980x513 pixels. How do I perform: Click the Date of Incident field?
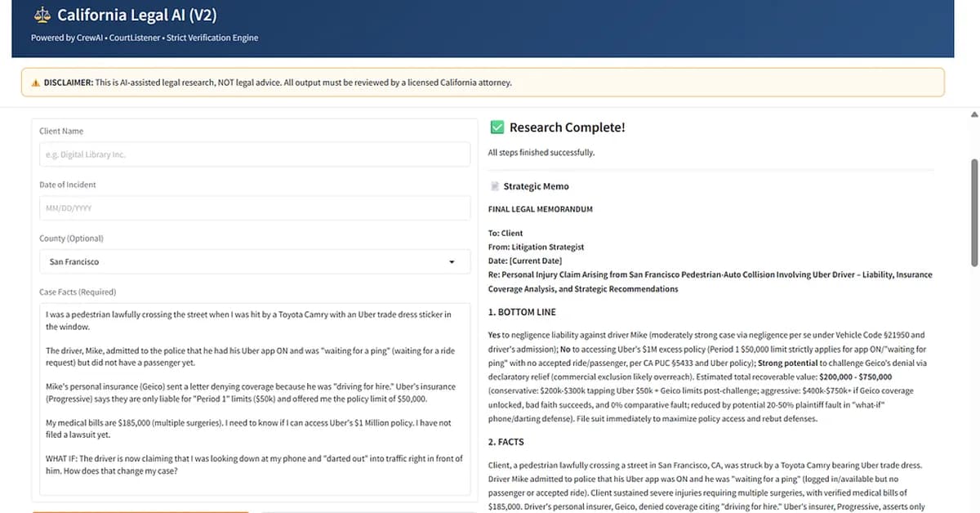[x=254, y=208]
